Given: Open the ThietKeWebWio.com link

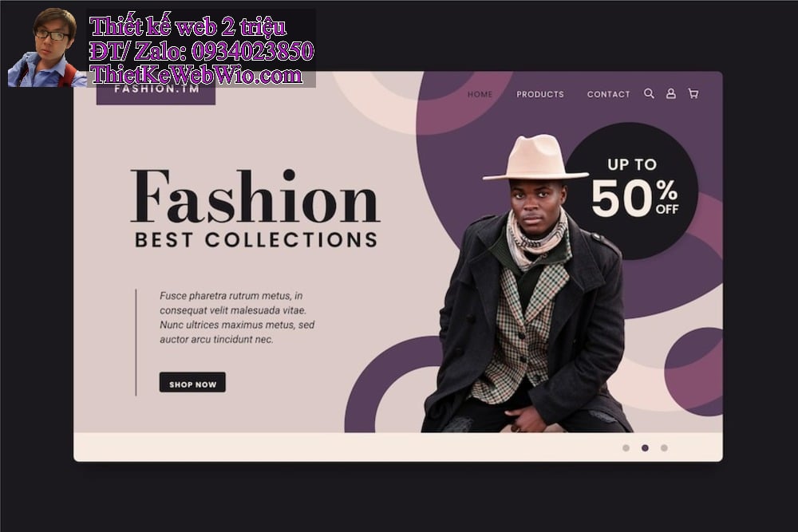Looking at the screenshot, I should tap(196, 75).
